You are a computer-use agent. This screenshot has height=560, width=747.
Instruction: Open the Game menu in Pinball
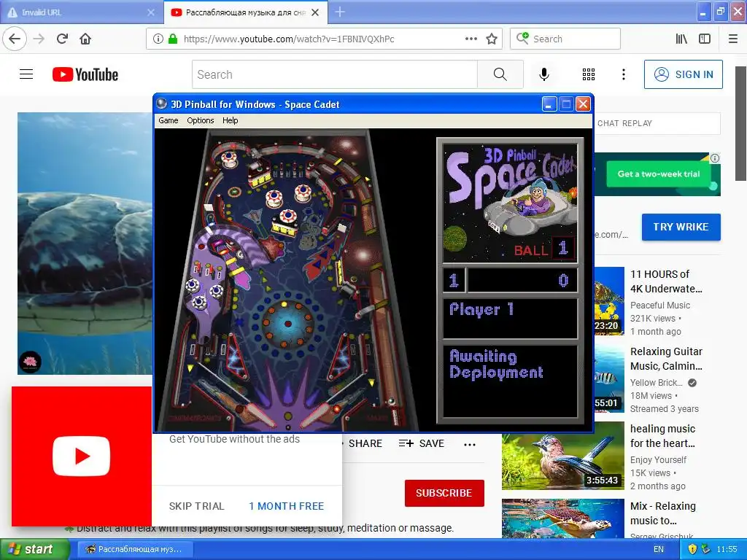point(169,120)
